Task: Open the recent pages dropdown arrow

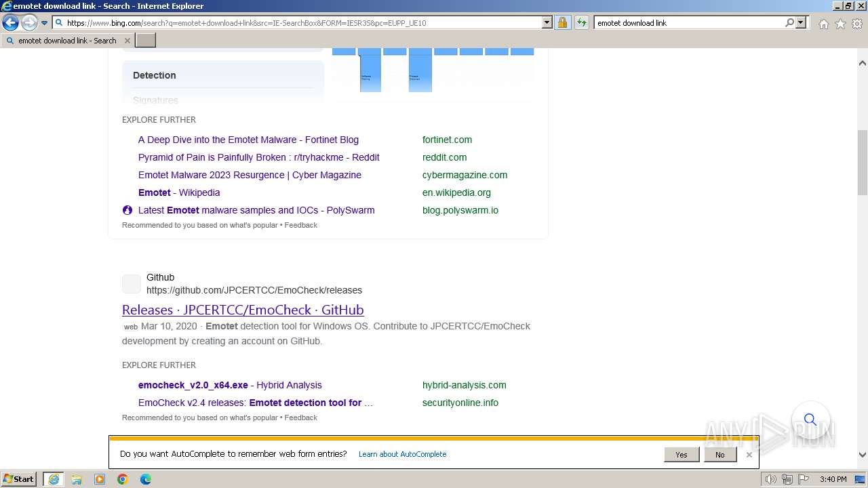Action: [45, 23]
